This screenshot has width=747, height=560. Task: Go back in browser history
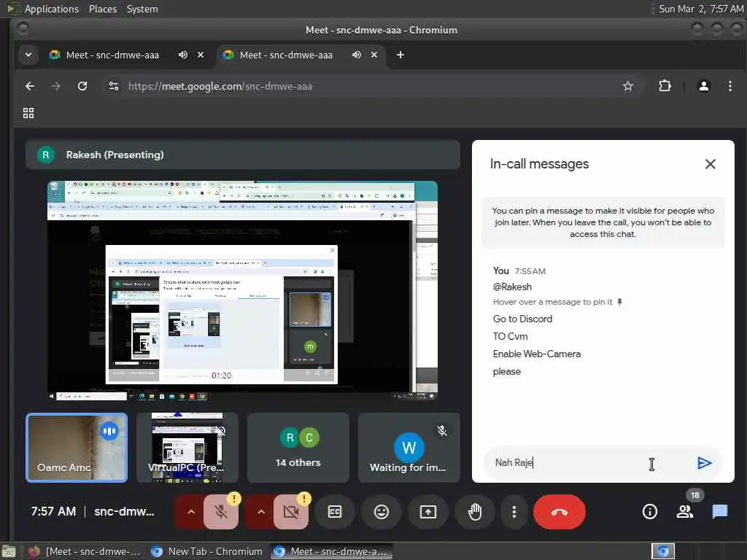click(29, 86)
